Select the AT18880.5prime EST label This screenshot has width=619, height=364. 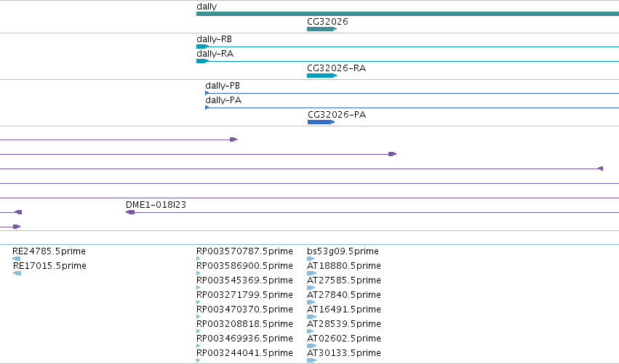click(x=344, y=266)
